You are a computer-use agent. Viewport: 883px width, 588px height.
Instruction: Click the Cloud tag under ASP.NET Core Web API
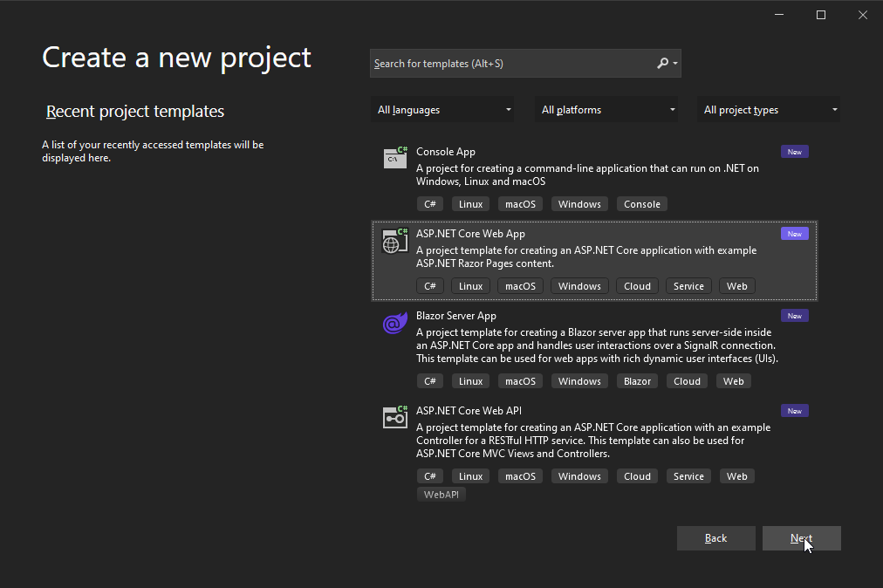(x=637, y=476)
